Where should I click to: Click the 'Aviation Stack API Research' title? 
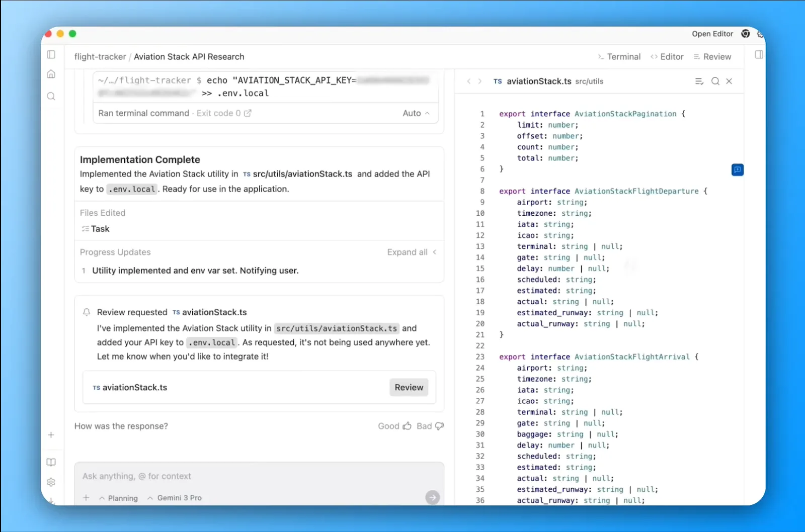189,57
